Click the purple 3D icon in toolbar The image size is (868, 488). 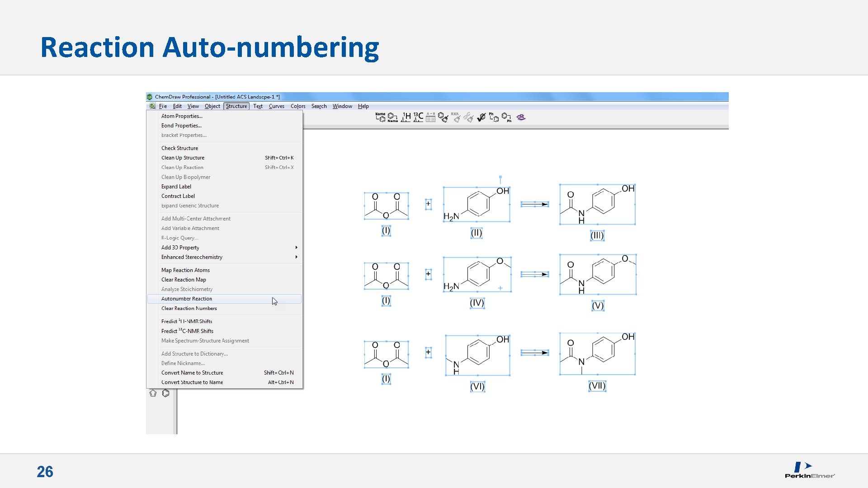tap(521, 117)
